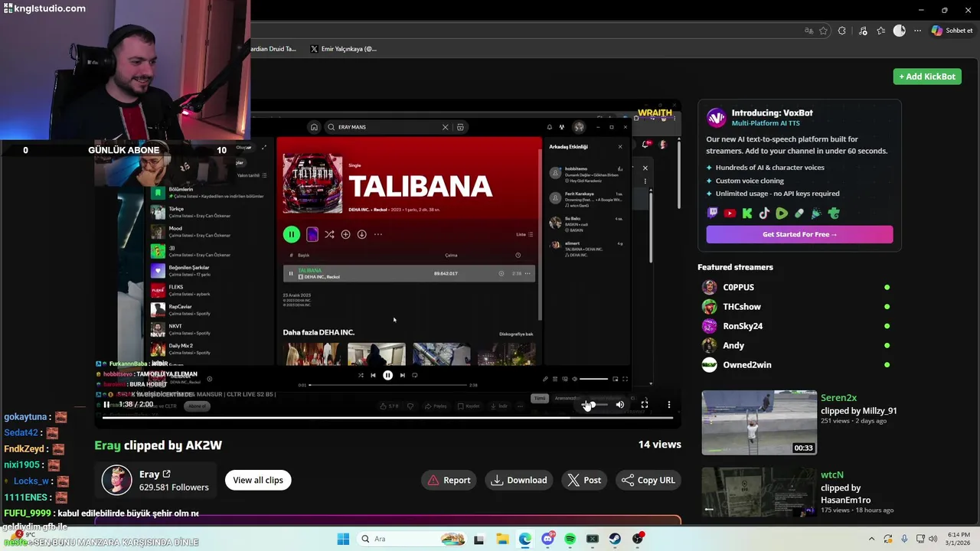This screenshot has height=551, width=980.
Task: Switch to the Emir Yalçınkaya X tab
Action: tap(344, 49)
